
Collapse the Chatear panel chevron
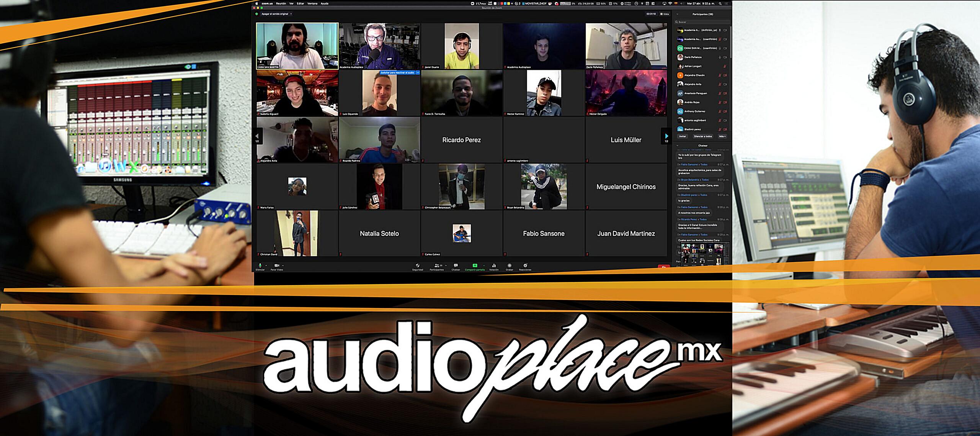tap(678, 146)
